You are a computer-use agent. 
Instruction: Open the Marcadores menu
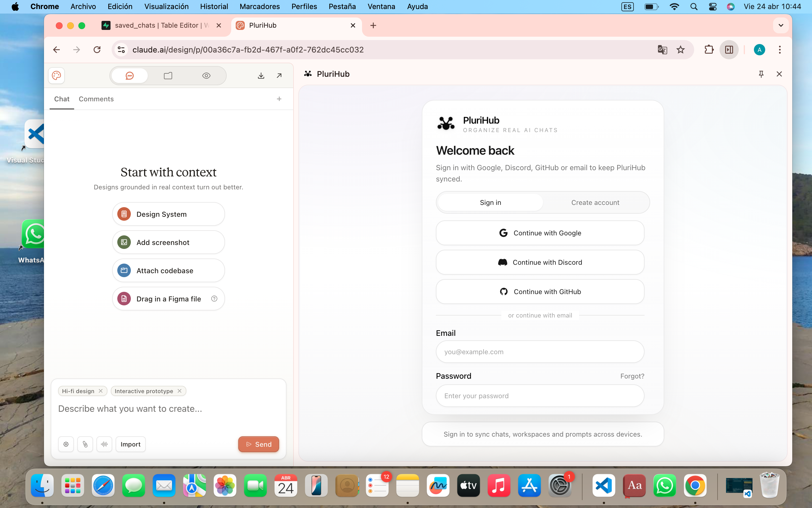point(259,6)
